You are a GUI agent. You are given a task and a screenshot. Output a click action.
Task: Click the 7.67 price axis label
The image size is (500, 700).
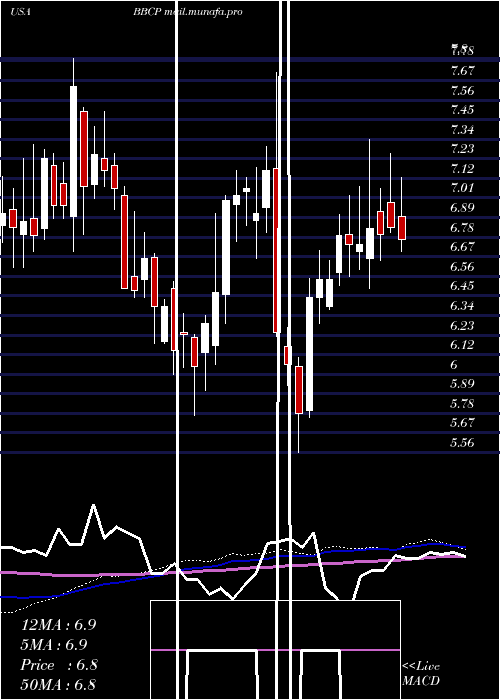[462, 71]
